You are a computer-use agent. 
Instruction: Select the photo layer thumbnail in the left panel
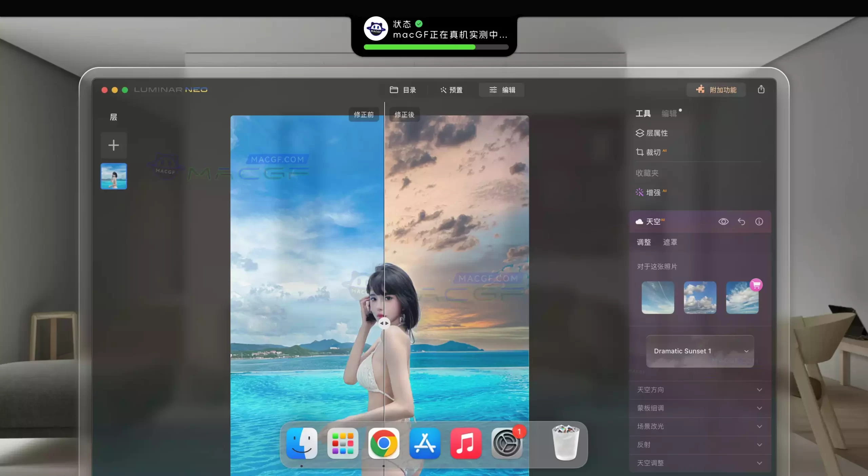coord(114,176)
